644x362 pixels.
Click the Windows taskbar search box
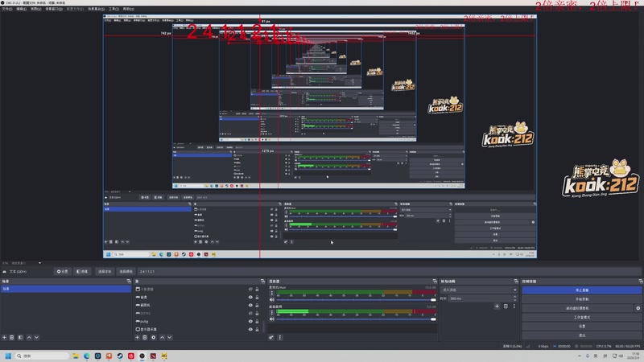(43, 356)
